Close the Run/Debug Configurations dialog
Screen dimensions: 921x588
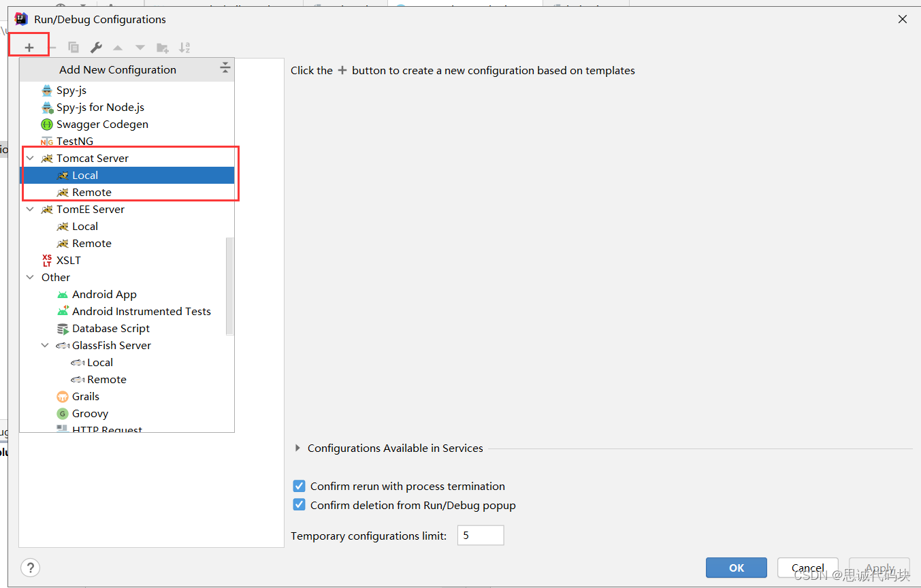[x=903, y=19]
